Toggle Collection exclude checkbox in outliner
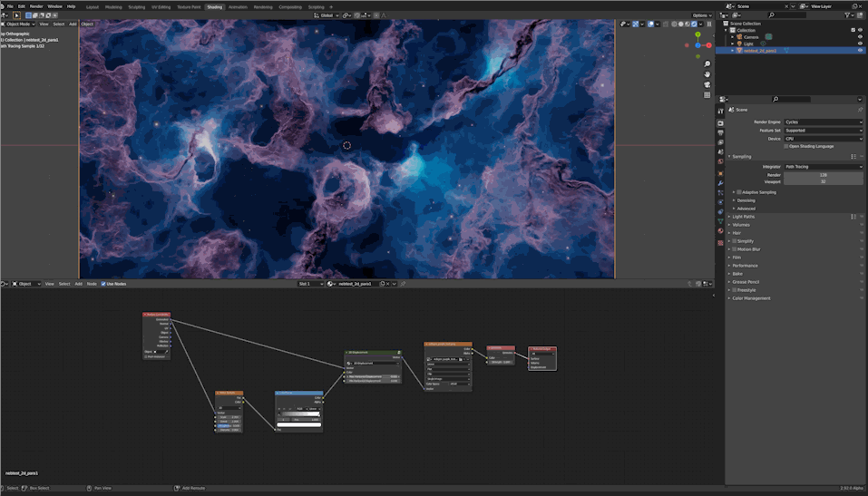The height and width of the screenshot is (496, 868). pyautogui.click(x=853, y=30)
